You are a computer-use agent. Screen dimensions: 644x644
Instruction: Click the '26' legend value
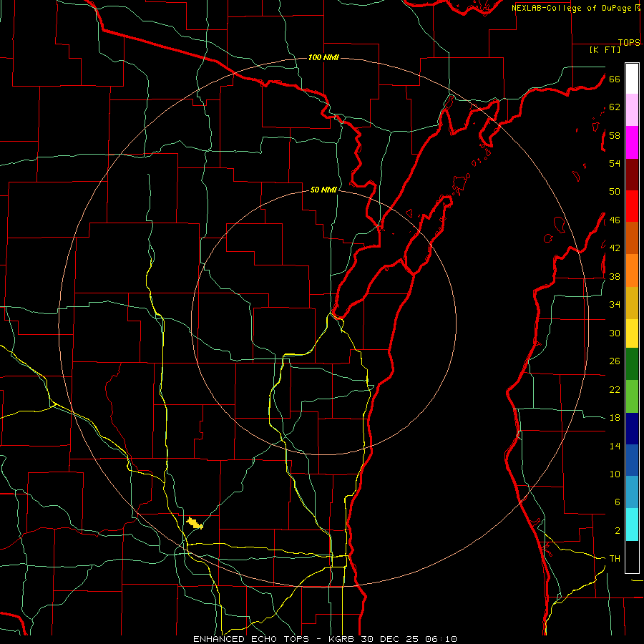pyautogui.click(x=615, y=361)
